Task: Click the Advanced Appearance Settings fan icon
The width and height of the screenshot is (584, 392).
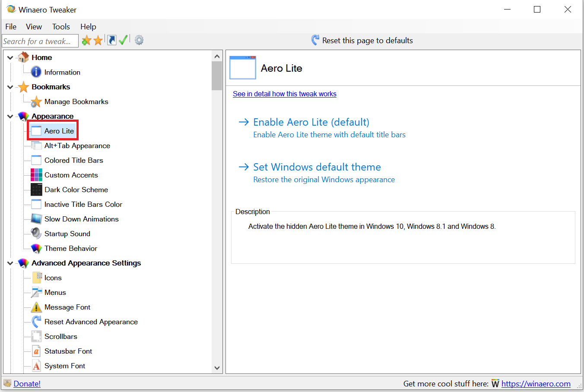Action: (23, 263)
